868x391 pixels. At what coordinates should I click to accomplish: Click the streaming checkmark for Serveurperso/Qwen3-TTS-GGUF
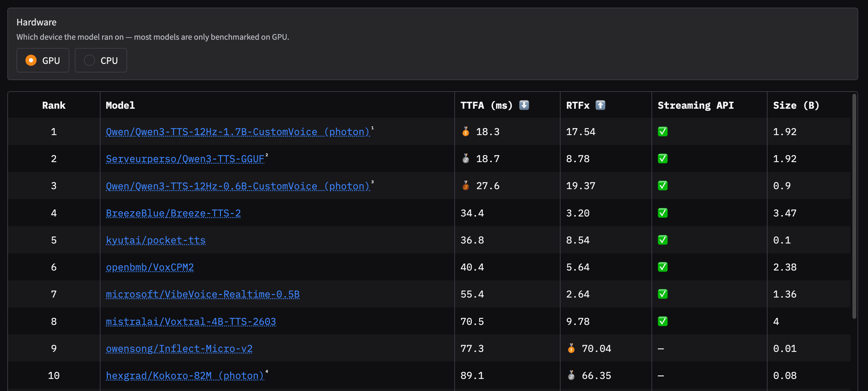[x=663, y=158]
